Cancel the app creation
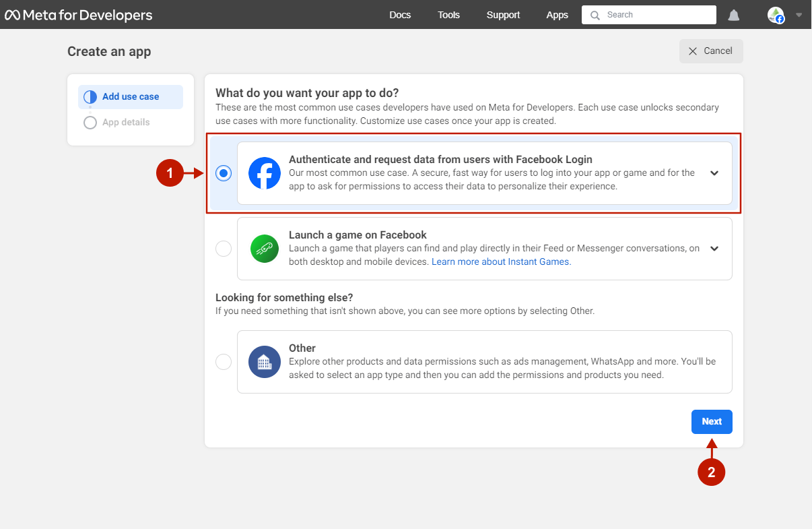 click(x=711, y=51)
